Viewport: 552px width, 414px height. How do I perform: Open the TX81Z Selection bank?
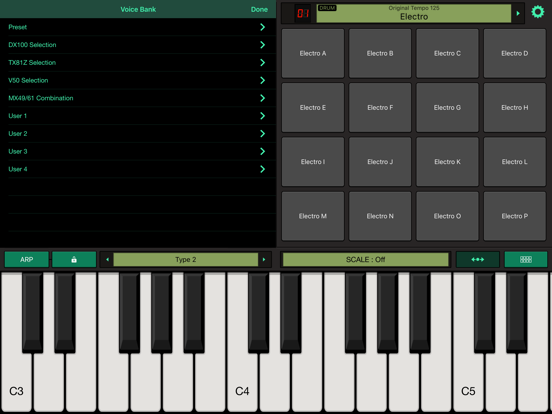[x=138, y=63]
